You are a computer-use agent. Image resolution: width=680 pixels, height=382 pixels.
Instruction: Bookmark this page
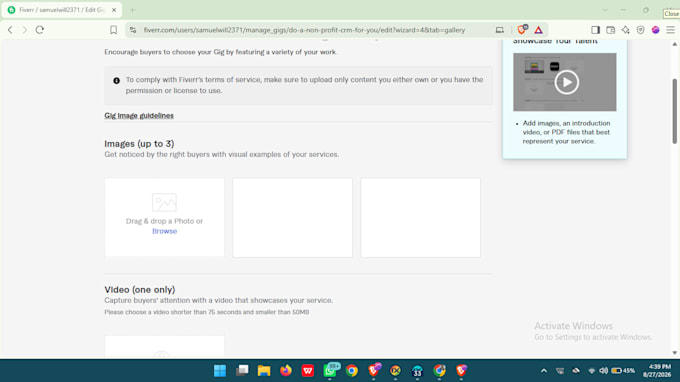coord(113,30)
